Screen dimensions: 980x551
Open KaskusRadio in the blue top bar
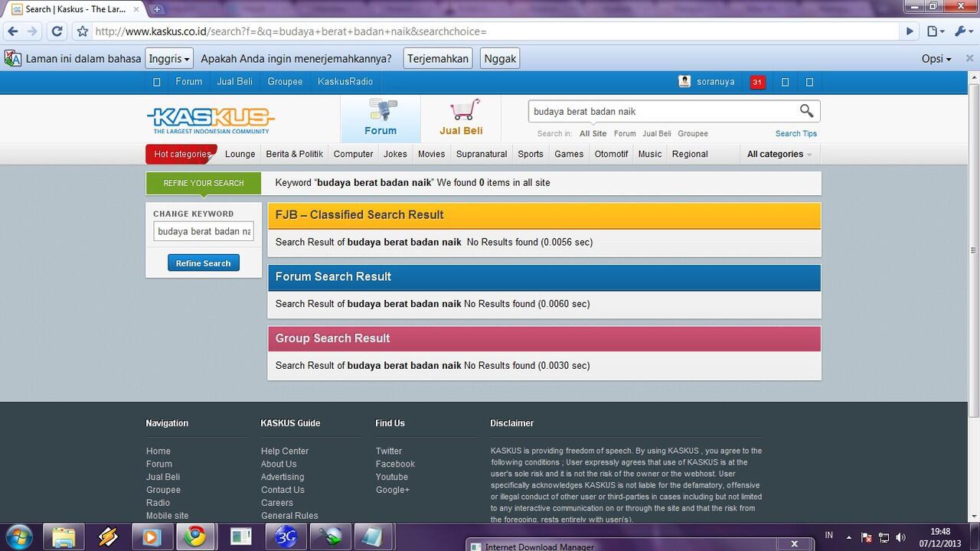[x=345, y=82]
